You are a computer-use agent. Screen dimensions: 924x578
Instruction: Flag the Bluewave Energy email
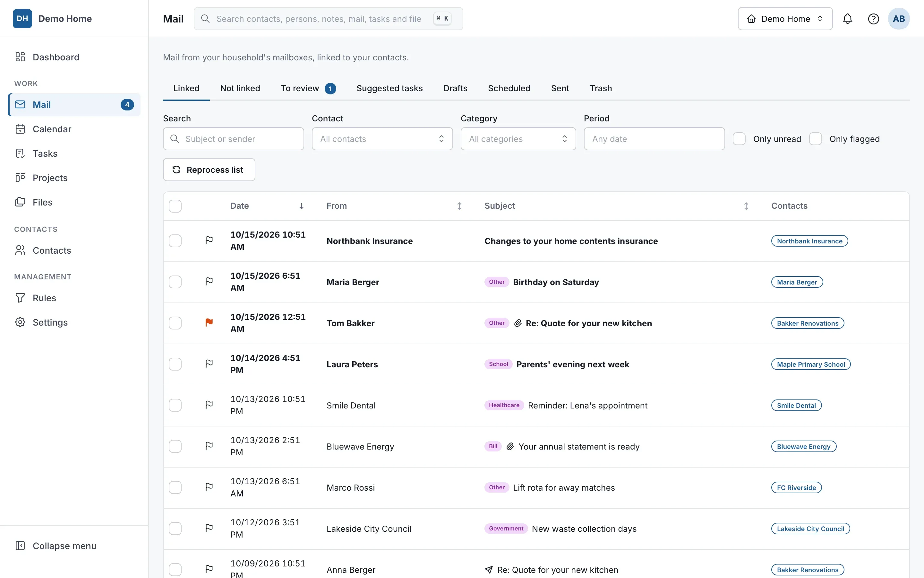[x=209, y=446]
